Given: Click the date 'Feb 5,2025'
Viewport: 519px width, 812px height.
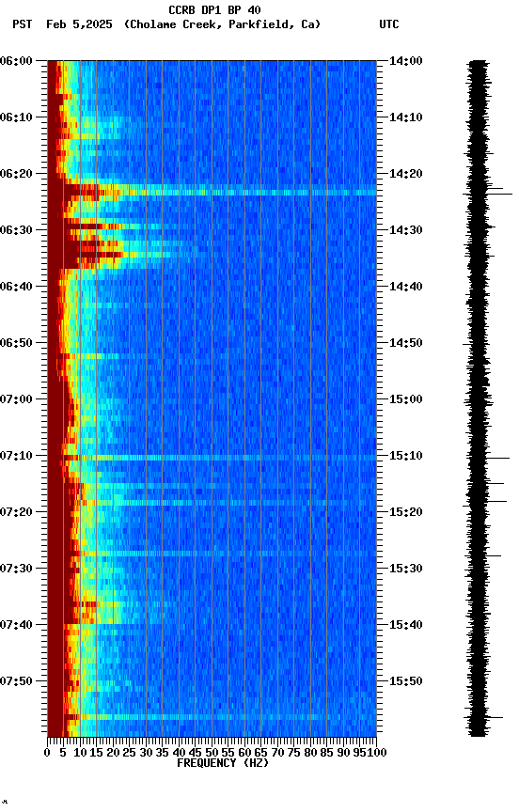Looking at the screenshot, I should pos(79,24).
